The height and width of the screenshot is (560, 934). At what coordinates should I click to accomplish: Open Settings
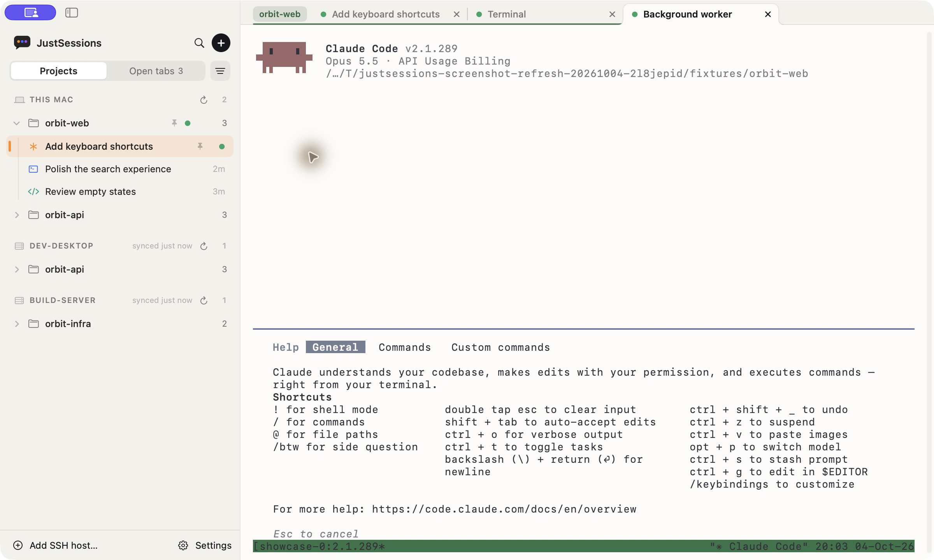tap(205, 545)
